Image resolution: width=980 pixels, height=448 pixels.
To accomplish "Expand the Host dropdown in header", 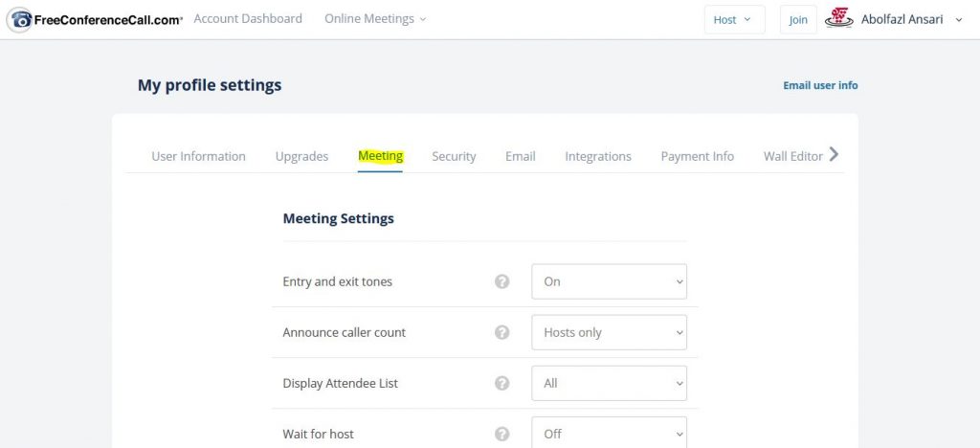I will [x=734, y=19].
